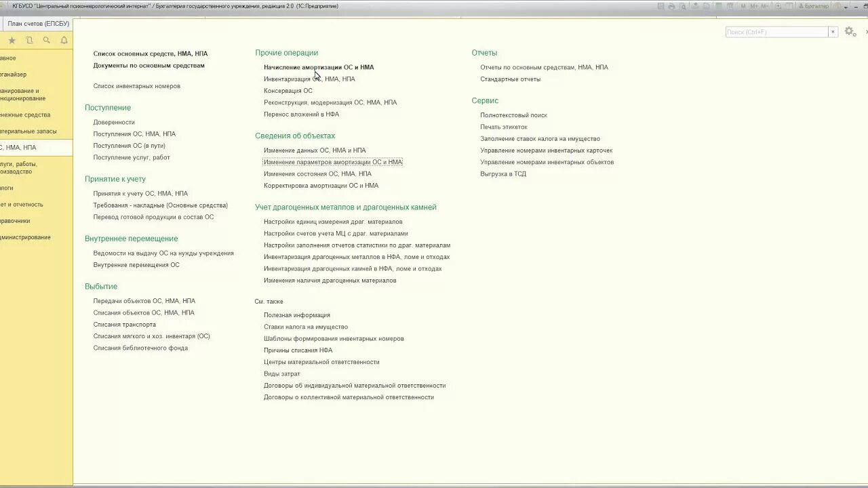This screenshot has width=868, height=488.
Task: Open Внутренние перемещения ОС
Action: 136,265
